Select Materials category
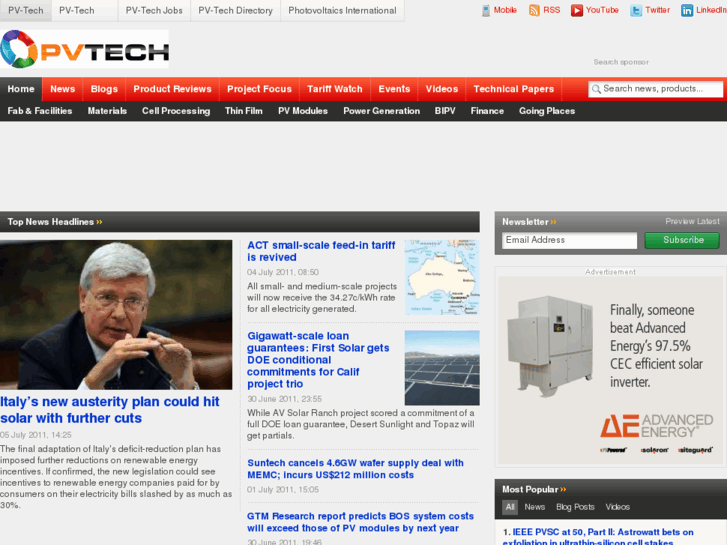The width and height of the screenshot is (727, 545). pos(107,111)
